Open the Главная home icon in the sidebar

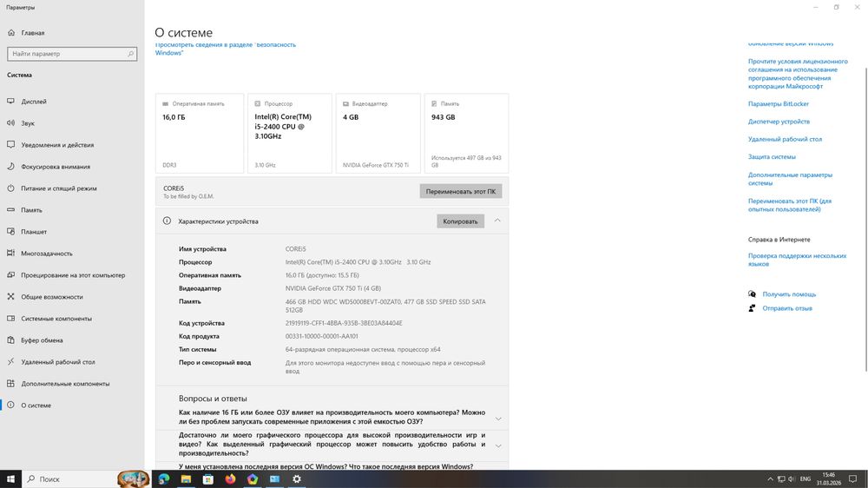[x=11, y=33]
